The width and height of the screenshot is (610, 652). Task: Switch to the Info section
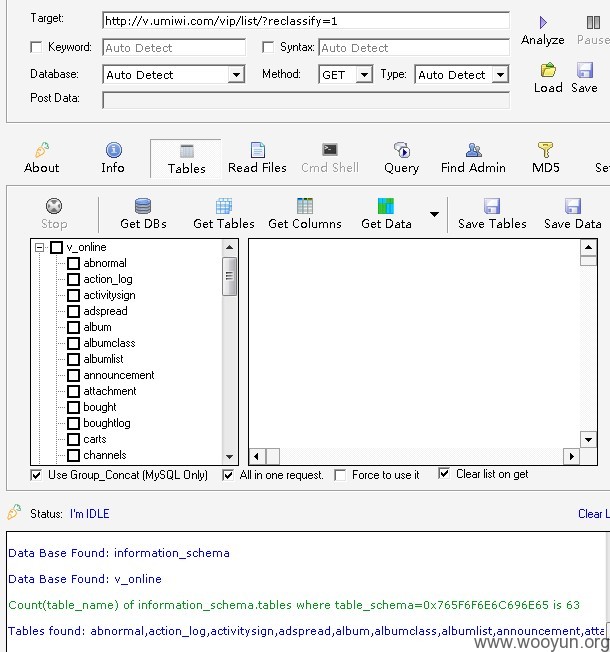(x=113, y=150)
